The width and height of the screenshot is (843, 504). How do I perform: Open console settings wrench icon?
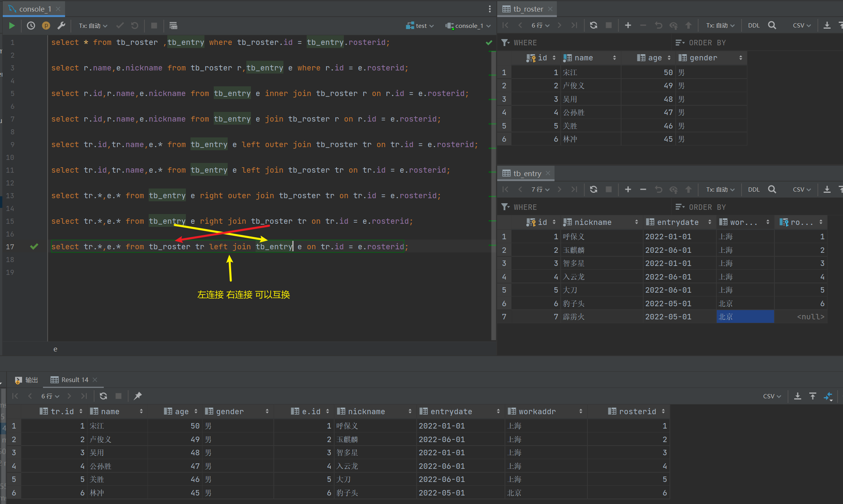click(61, 26)
